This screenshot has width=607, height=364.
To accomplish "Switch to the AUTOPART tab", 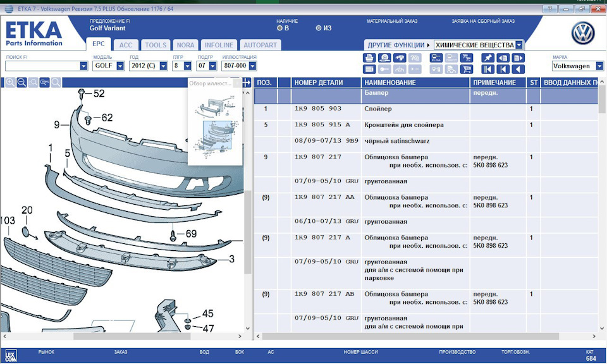I will (260, 45).
